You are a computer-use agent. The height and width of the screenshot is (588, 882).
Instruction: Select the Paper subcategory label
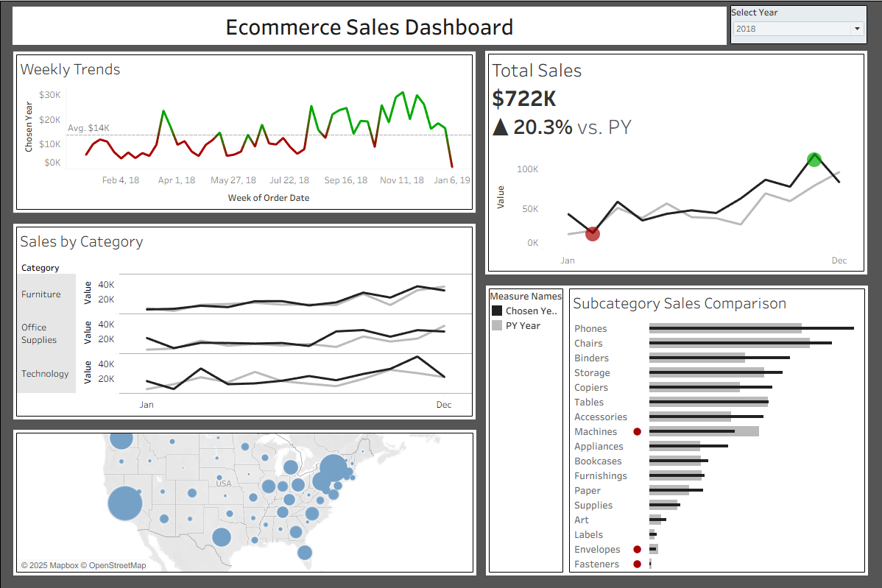point(588,491)
